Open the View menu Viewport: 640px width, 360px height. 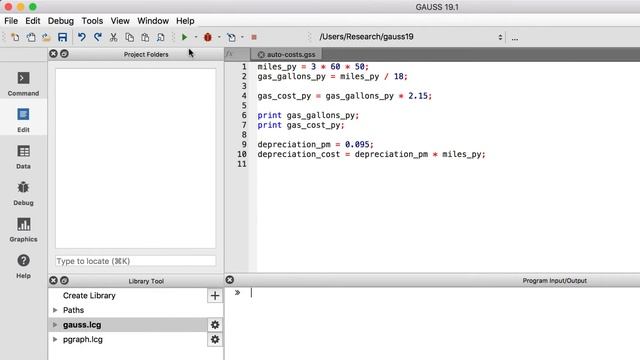pos(120,21)
